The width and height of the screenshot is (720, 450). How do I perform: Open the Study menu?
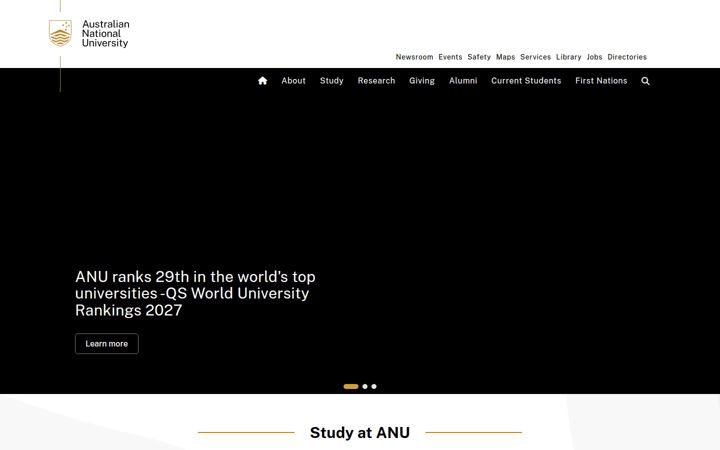(x=332, y=81)
